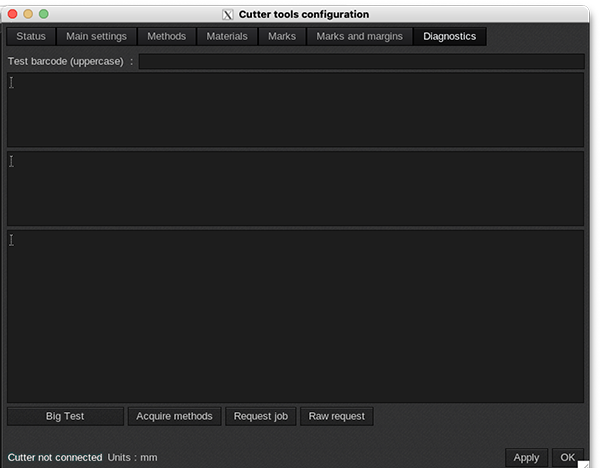600x468 pixels.
Task: Click the Request job button
Action: (260, 416)
